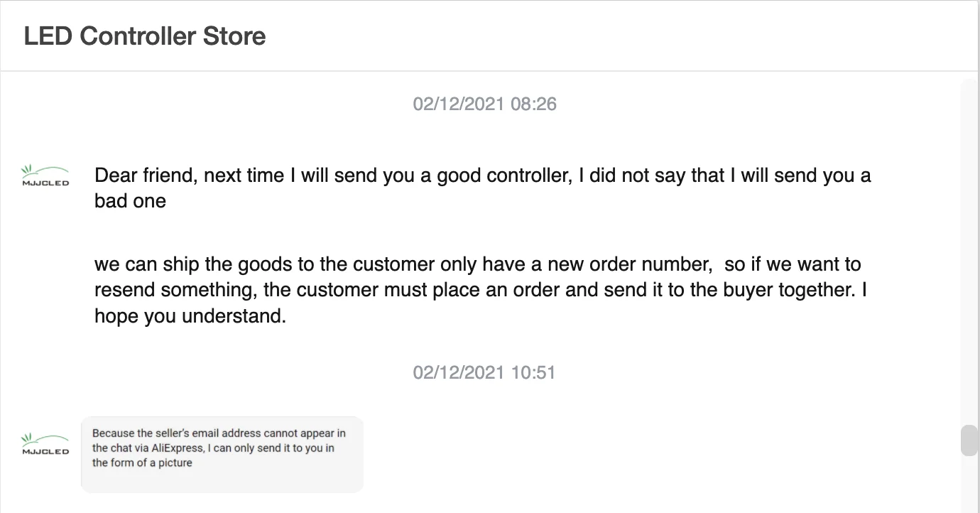The width and height of the screenshot is (980, 513).
Task: Click "the form of a picture" text line
Action: tap(142, 463)
